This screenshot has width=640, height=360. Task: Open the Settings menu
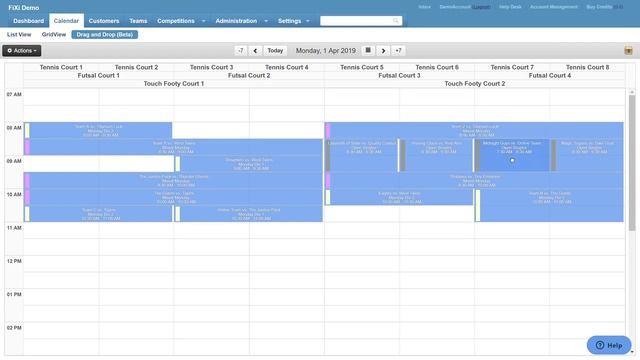(289, 21)
